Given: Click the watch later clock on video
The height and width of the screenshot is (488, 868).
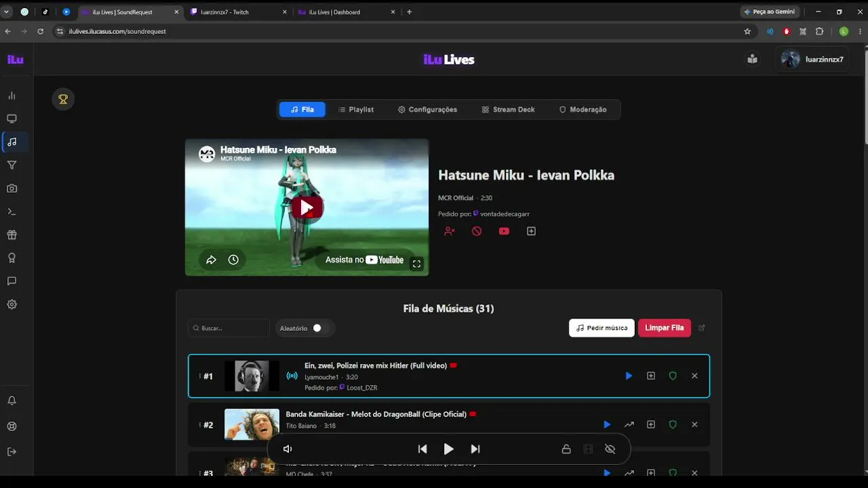Looking at the screenshot, I should pos(233,260).
